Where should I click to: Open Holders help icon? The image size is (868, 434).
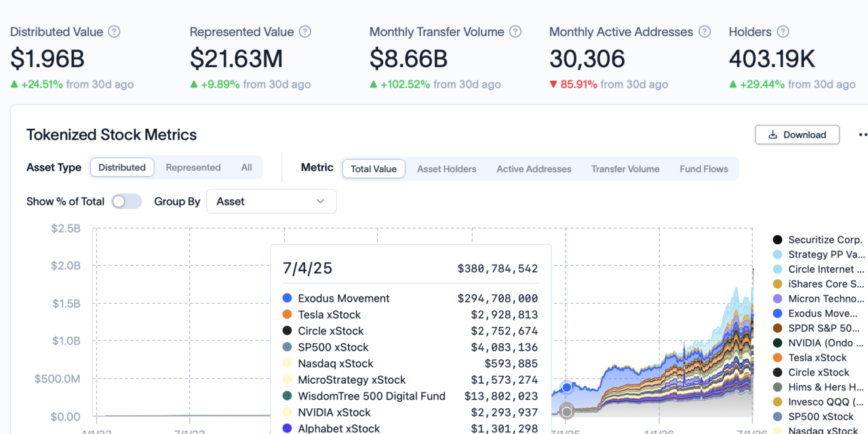point(783,32)
